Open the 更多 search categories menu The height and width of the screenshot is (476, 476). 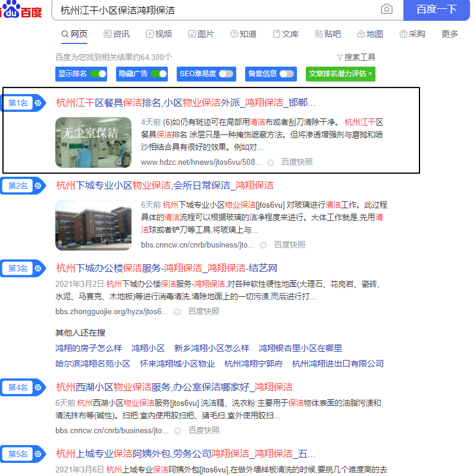click(x=450, y=34)
